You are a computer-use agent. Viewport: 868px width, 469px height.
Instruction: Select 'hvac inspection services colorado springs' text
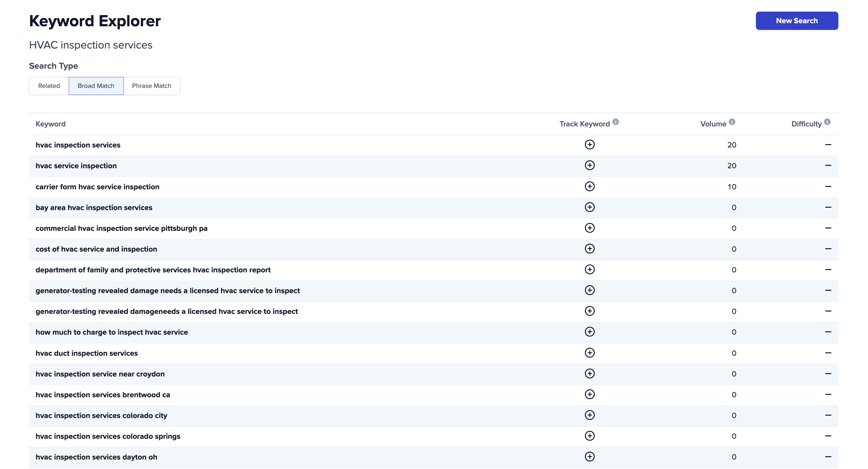(108, 436)
